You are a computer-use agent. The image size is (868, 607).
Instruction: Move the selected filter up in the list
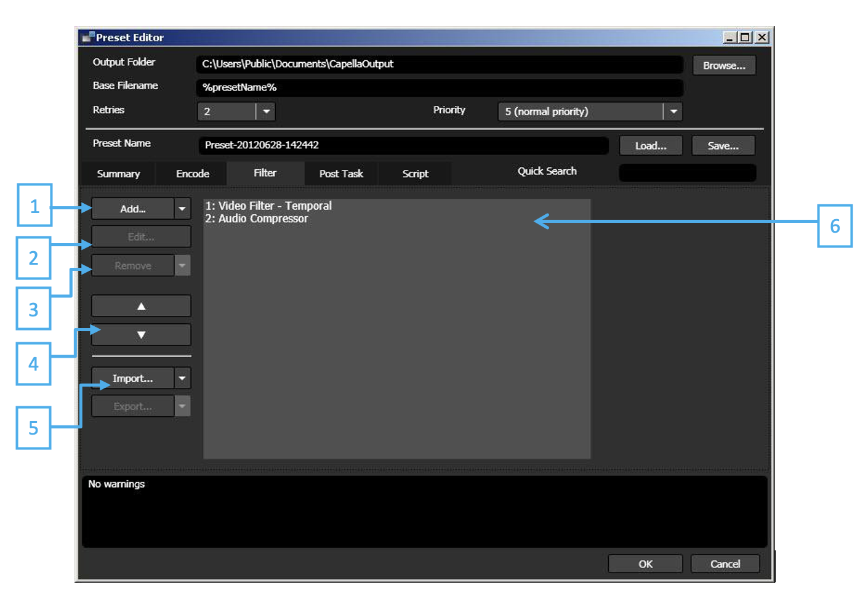[x=140, y=305]
